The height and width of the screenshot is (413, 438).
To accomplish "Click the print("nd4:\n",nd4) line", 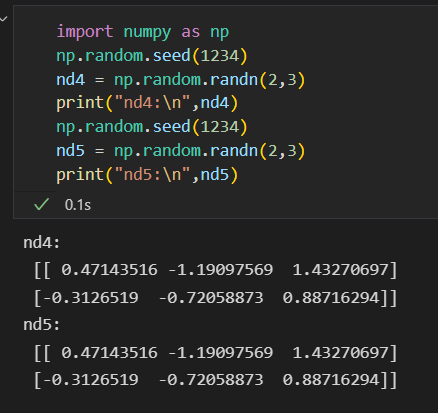I will click(147, 103).
